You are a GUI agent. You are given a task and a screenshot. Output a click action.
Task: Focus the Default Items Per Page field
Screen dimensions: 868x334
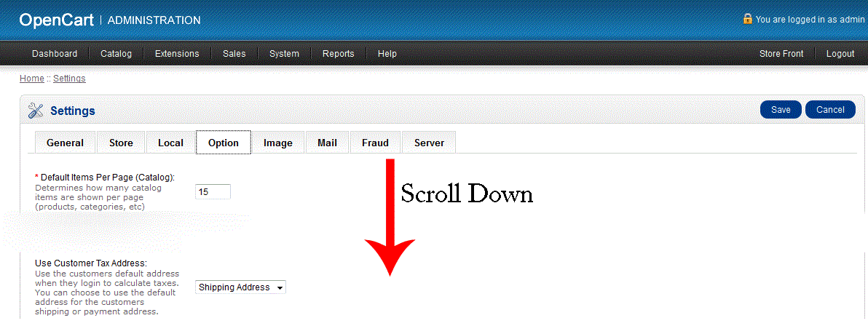coord(213,192)
